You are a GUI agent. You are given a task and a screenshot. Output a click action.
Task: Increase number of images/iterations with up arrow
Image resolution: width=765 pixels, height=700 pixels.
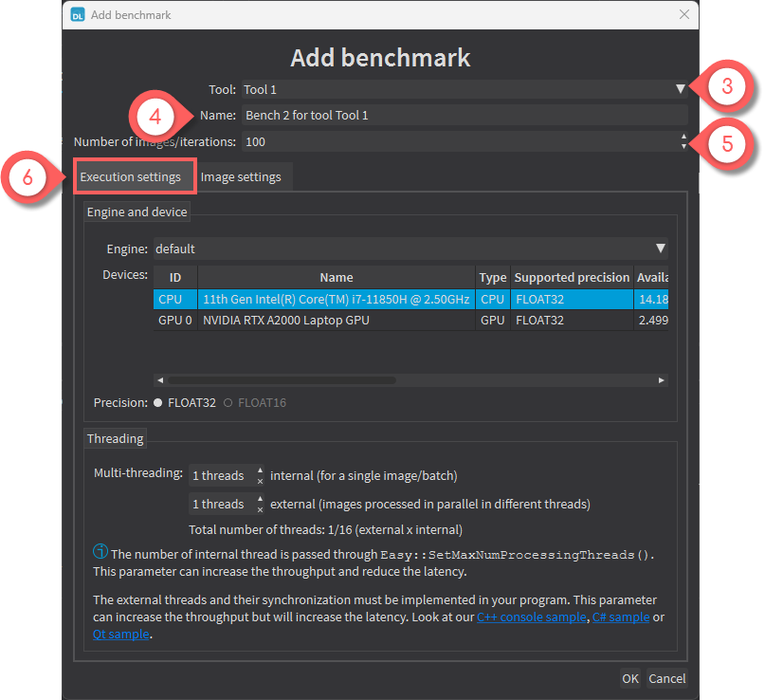(683, 138)
